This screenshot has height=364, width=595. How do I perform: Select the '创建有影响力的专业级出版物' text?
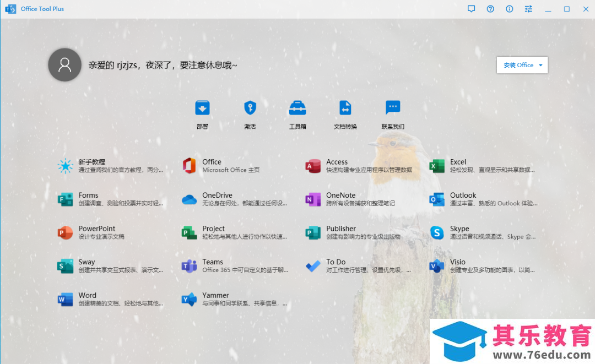click(363, 237)
